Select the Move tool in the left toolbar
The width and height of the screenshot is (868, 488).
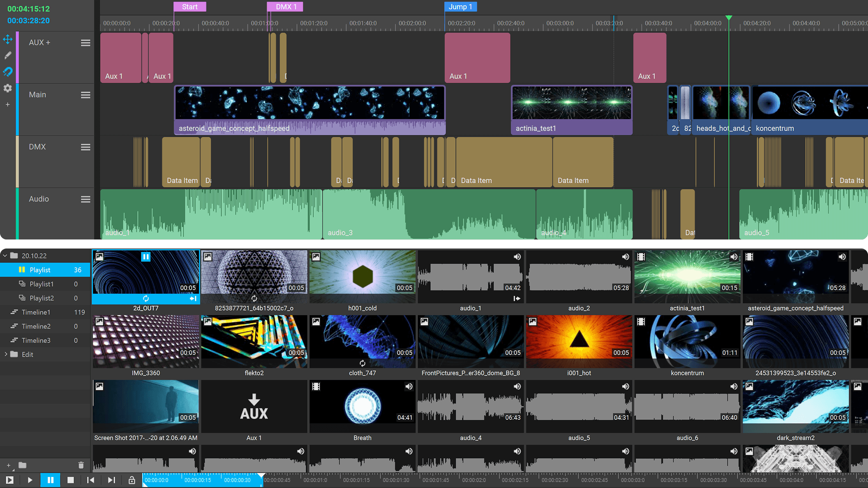(x=8, y=39)
